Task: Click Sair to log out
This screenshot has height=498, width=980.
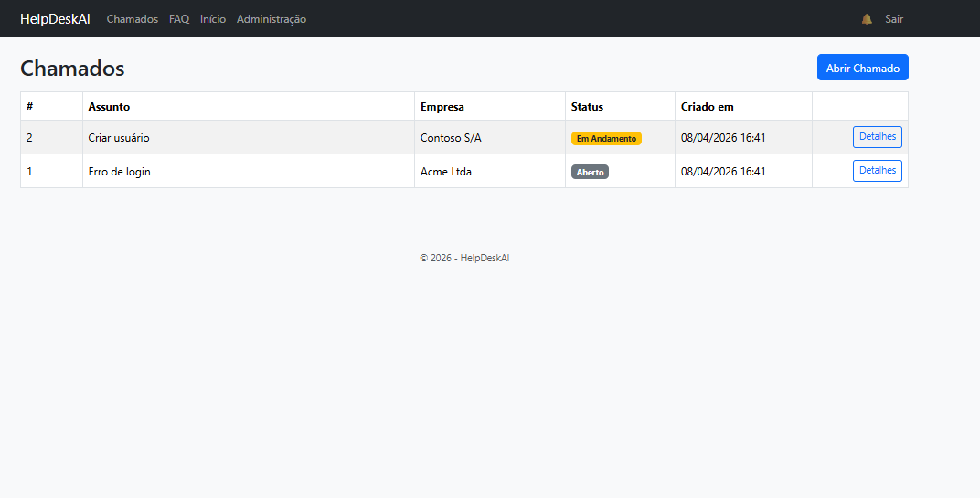Action: coord(894,19)
